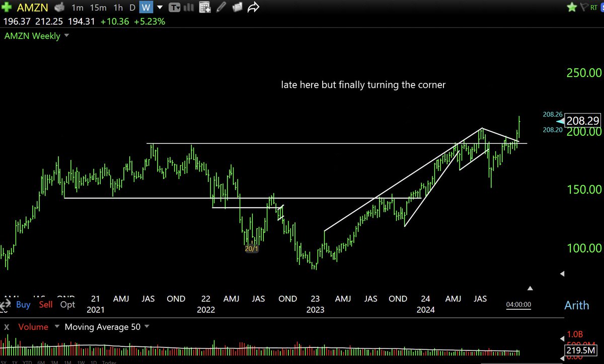
Task: Open the chart template T dropdown icon
Action: click(x=175, y=8)
